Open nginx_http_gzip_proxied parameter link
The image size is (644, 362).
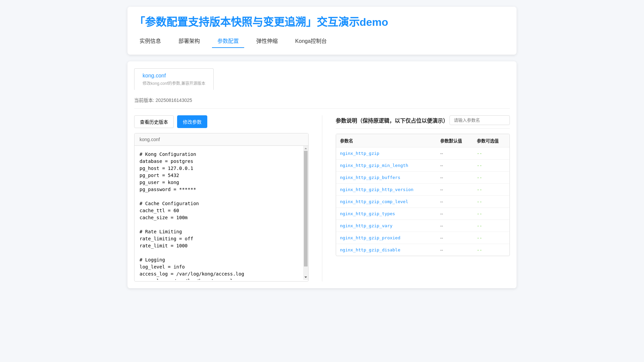[370, 238]
